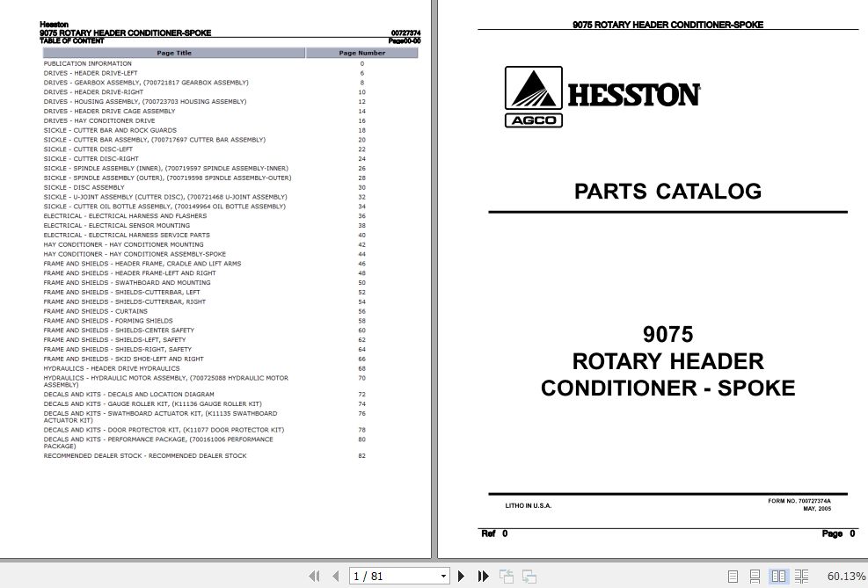Click FRAME AND SHIELDS - CURTAINS entry
Viewport: 868px width, 588px height.
[95, 311]
